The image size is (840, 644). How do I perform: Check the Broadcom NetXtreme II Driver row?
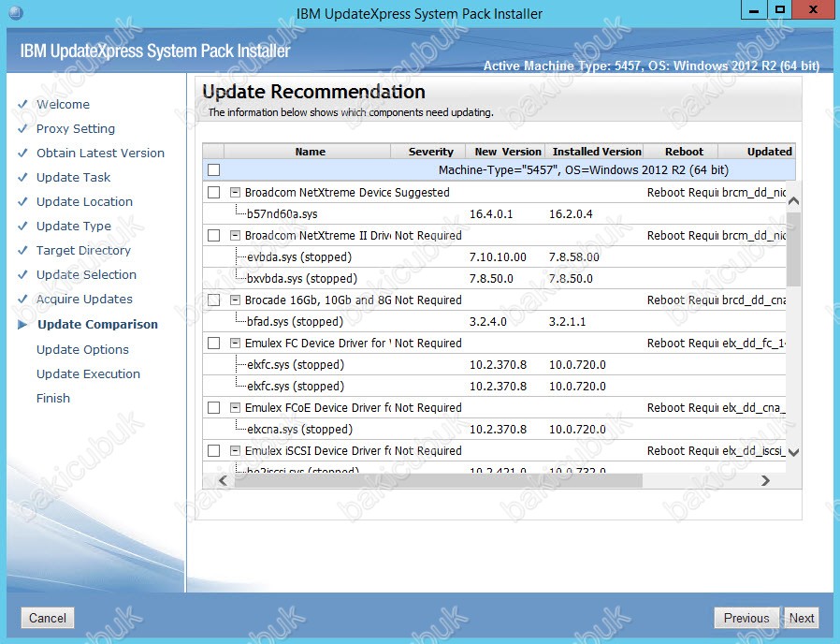click(214, 235)
